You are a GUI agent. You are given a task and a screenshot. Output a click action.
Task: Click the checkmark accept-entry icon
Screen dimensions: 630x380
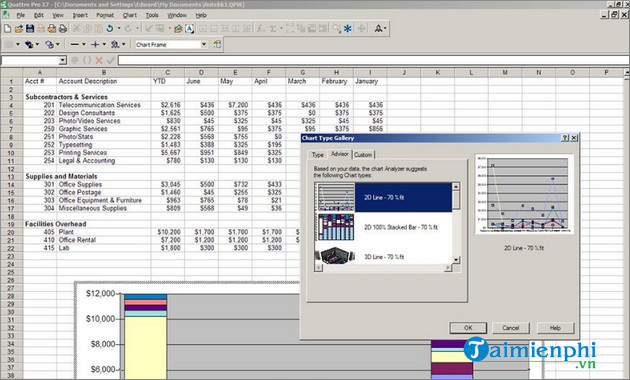coord(111,61)
